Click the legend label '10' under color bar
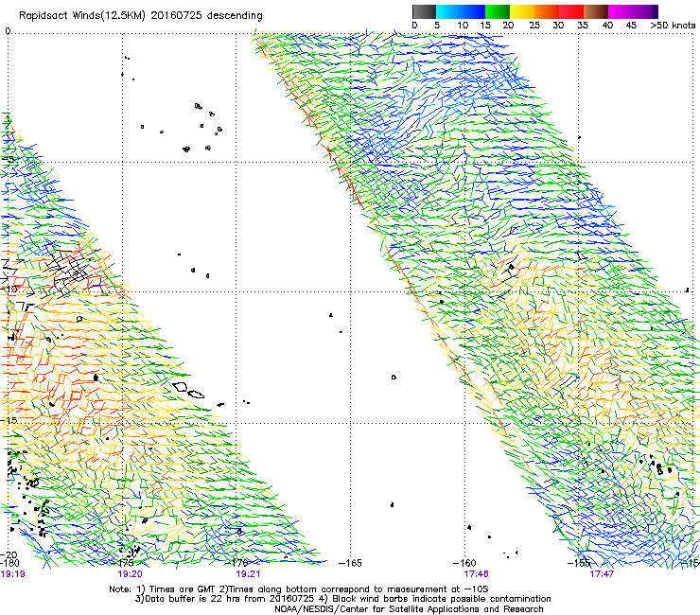700x615 pixels. point(463,26)
